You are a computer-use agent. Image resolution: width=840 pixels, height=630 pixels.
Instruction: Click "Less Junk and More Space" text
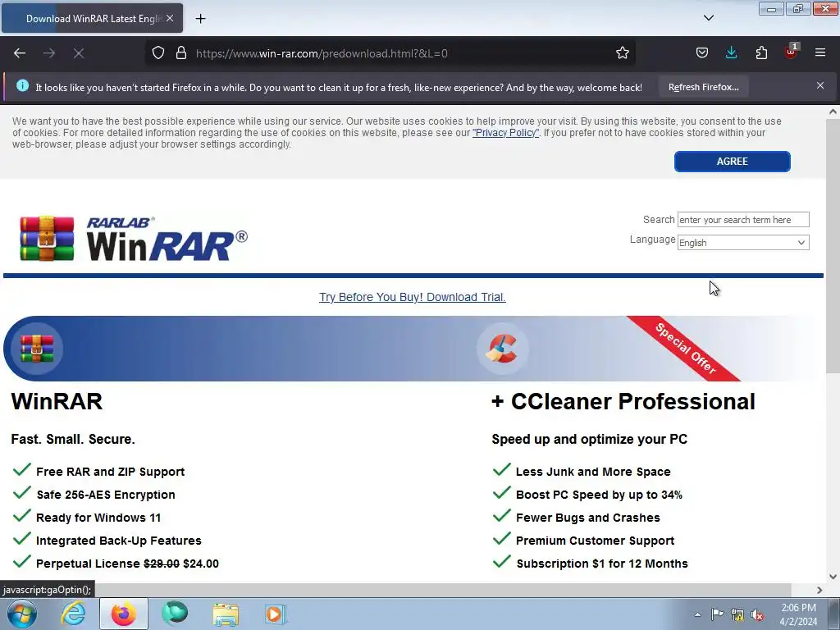(x=593, y=472)
